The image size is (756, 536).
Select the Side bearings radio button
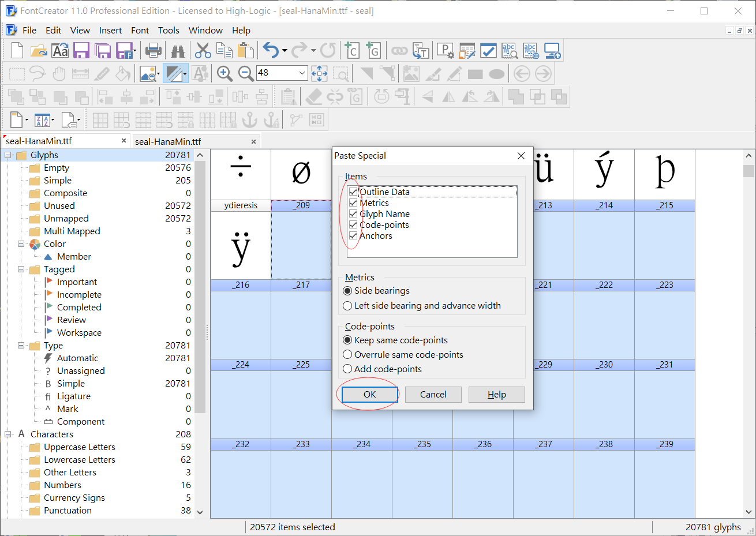click(x=347, y=291)
